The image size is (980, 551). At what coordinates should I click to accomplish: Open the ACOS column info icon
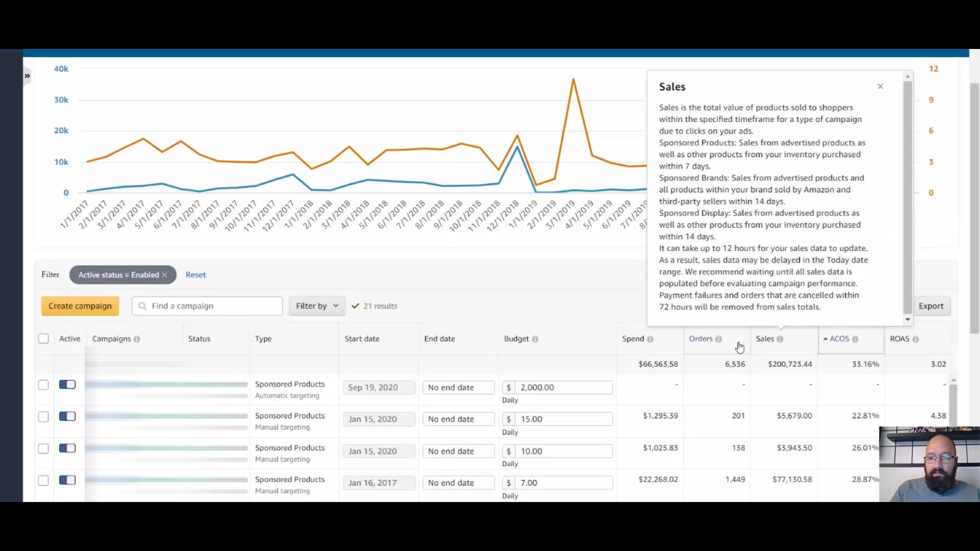pyautogui.click(x=855, y=339)
